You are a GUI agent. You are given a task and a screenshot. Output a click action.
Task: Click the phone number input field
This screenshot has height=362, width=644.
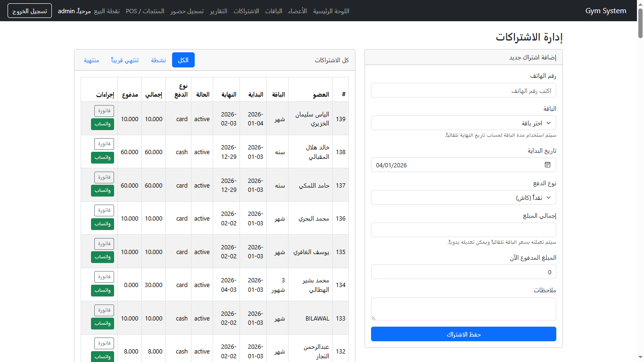[463, 90]
